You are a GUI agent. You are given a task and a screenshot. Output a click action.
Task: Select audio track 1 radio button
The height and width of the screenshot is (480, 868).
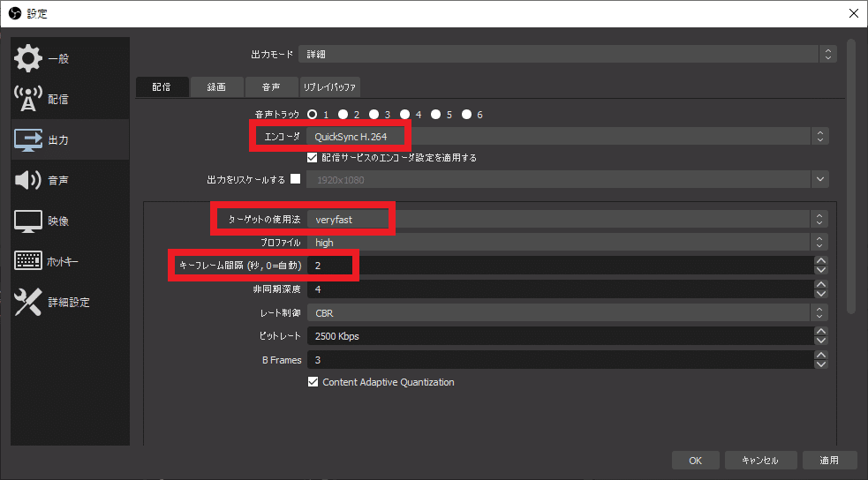tap(313, 114)
